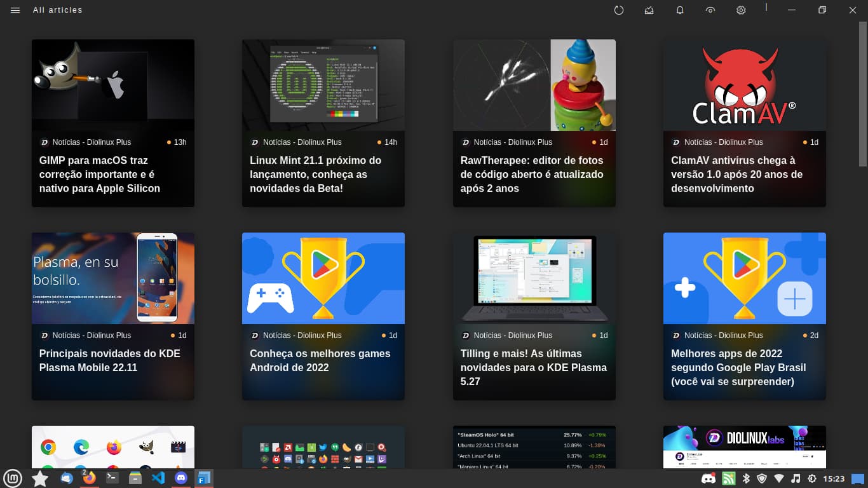The height and width of the screenshot is (488, 868).
Task: Read 'Conheça os melhores games Android' headline
Action: coord(320,360)
